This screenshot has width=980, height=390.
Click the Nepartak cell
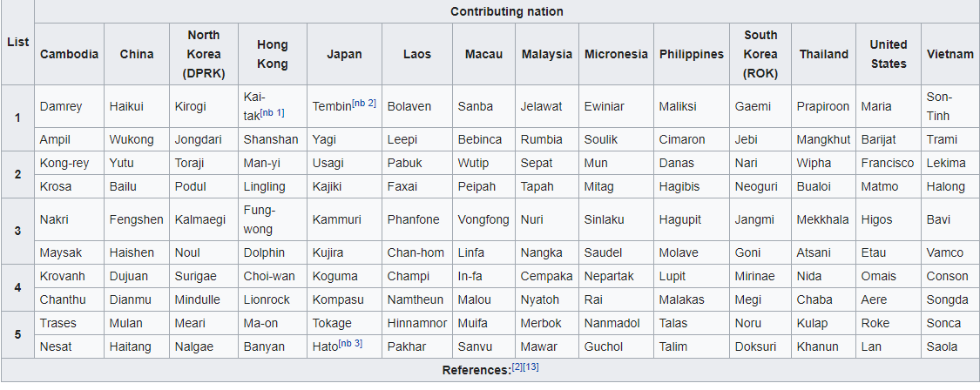(616, 276)
